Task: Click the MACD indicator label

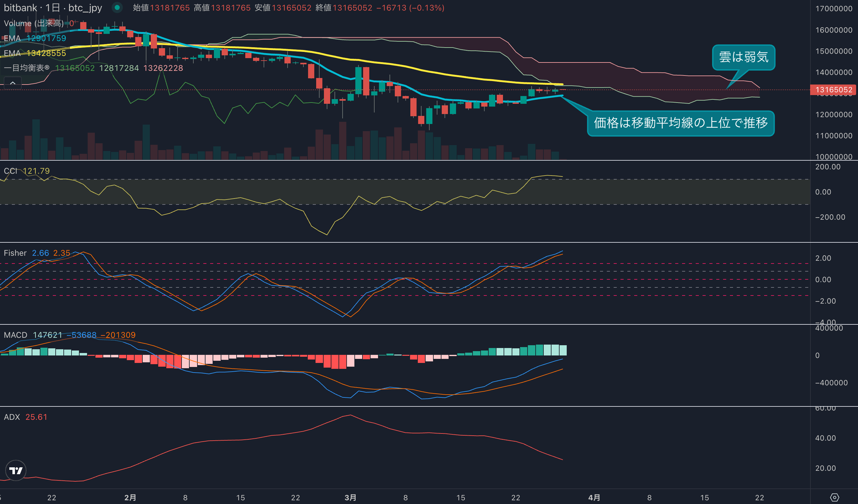Action: click(15, 335)
